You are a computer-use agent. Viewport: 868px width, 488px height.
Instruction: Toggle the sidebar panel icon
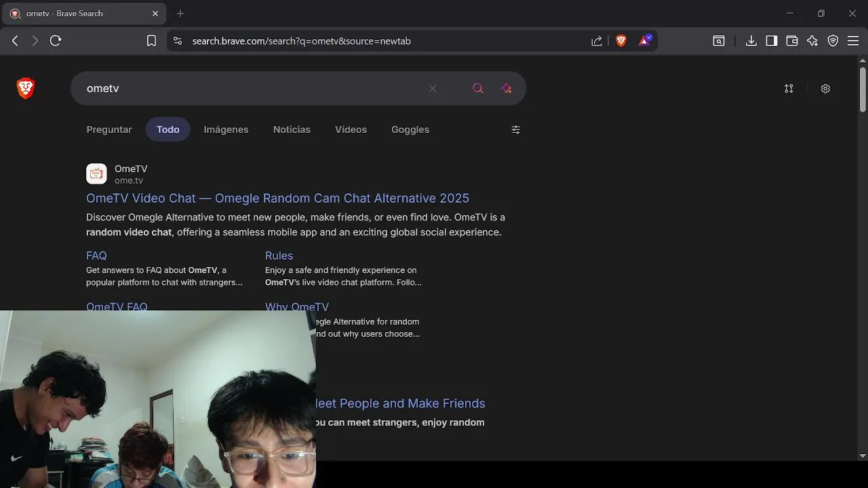(771, 41)
